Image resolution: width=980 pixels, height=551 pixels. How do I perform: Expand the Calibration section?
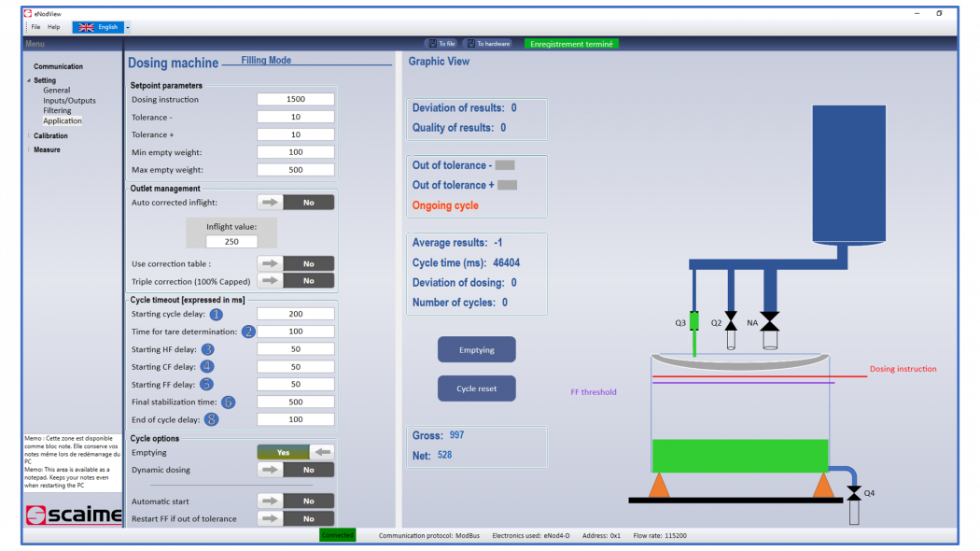pyautogui.click(x=29, y=134)
